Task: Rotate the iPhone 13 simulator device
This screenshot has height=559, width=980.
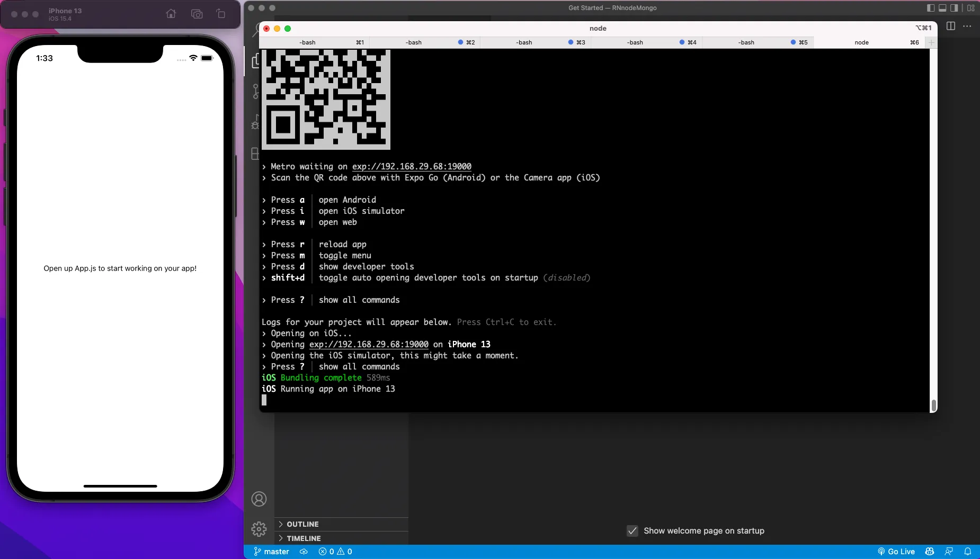Action: click(221, 14)
